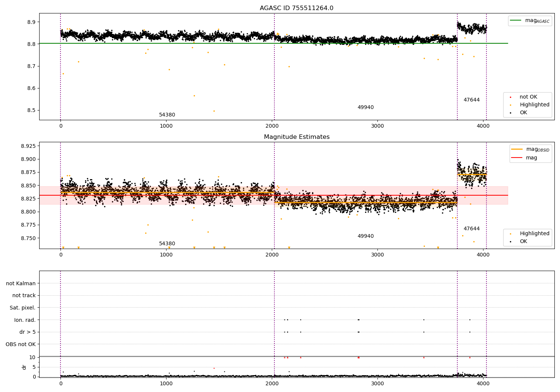The image size is (560, 392).
Task: Click the rotated "dr" y-axis label
Action: click(24, 367)
